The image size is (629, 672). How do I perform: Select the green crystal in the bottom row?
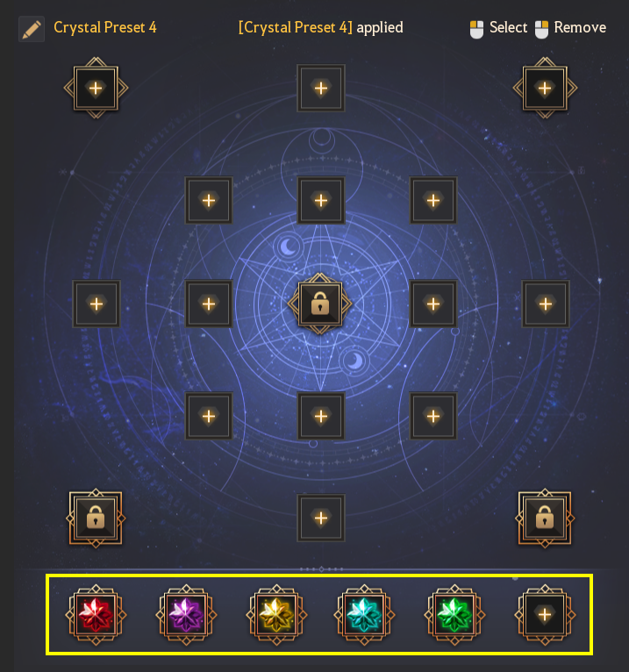click(x=454, y=614)
